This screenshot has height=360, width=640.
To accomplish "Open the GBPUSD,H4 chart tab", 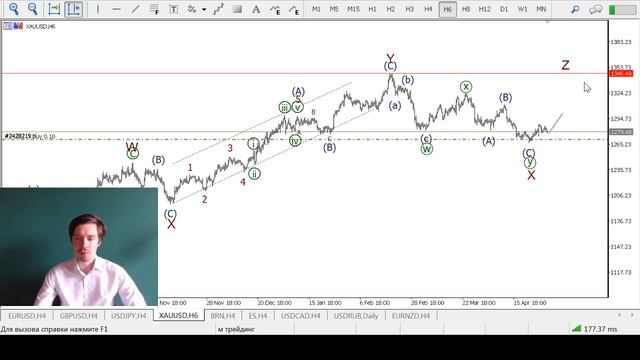I will 78,316.
